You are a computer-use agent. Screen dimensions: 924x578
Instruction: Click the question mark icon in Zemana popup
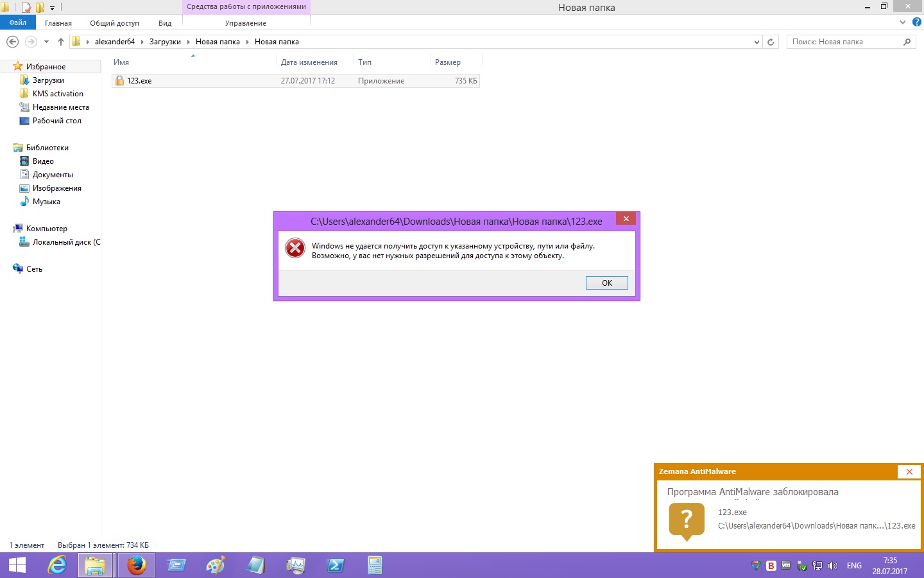click(x=687, y=521)
